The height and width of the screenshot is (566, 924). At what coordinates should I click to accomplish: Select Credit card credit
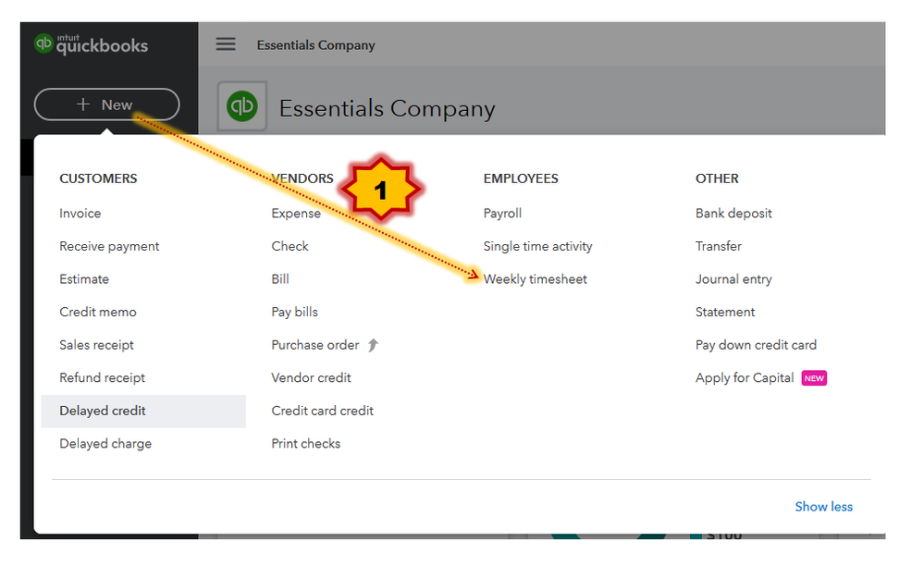(323, 412)
